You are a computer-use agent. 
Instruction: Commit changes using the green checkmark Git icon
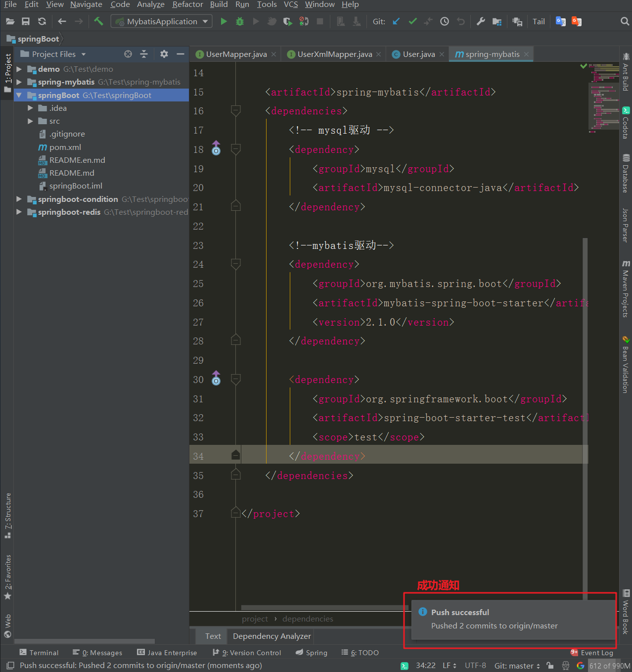412,21
